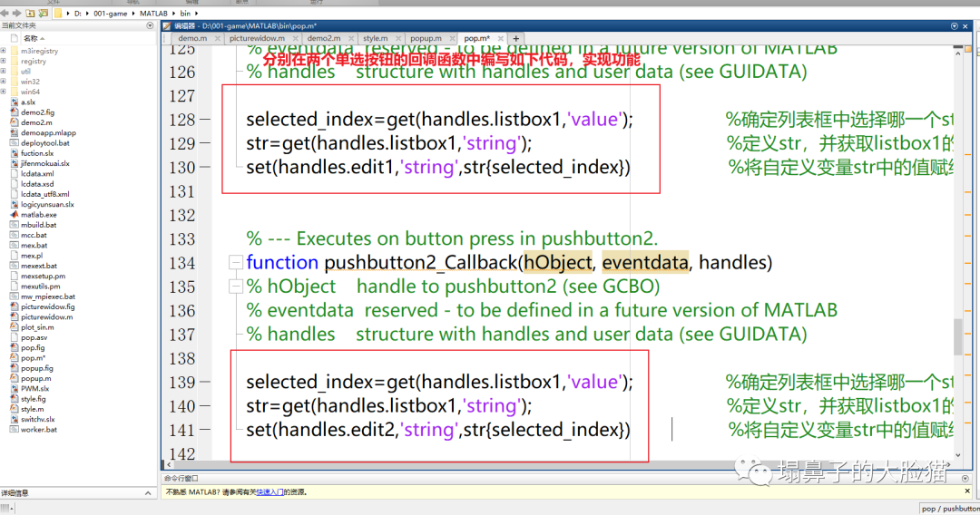Click the demo2.fig figure file icon
This screenshot has height=515, width=980.
click(x=15, y=112)
